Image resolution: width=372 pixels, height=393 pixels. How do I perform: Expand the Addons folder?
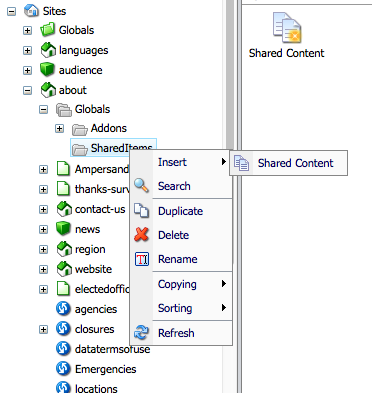tap(59, 129)
